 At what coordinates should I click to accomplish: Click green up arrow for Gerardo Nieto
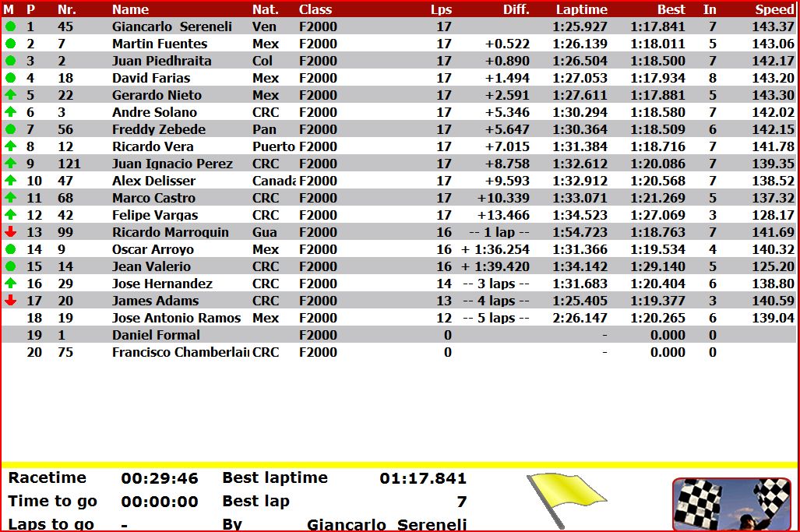10,95
